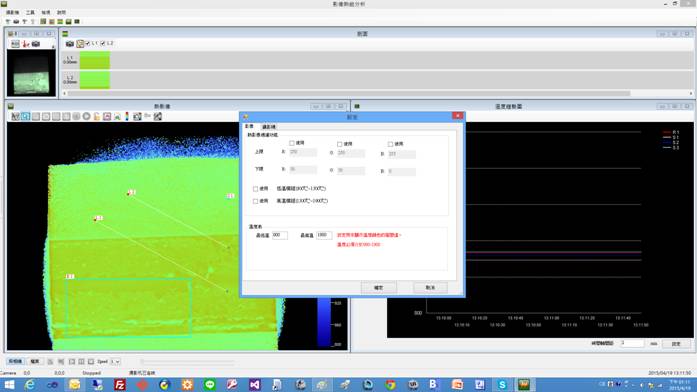697x392 pixels.
Task: Open the Speed dropdown in playback bar
Action: [x=115, y=361]
